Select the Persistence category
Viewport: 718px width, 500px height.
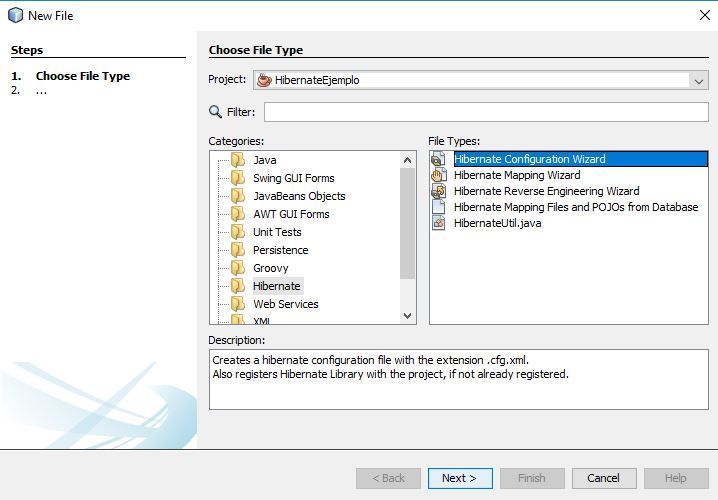pyautogui.click(x=281, y=250)
